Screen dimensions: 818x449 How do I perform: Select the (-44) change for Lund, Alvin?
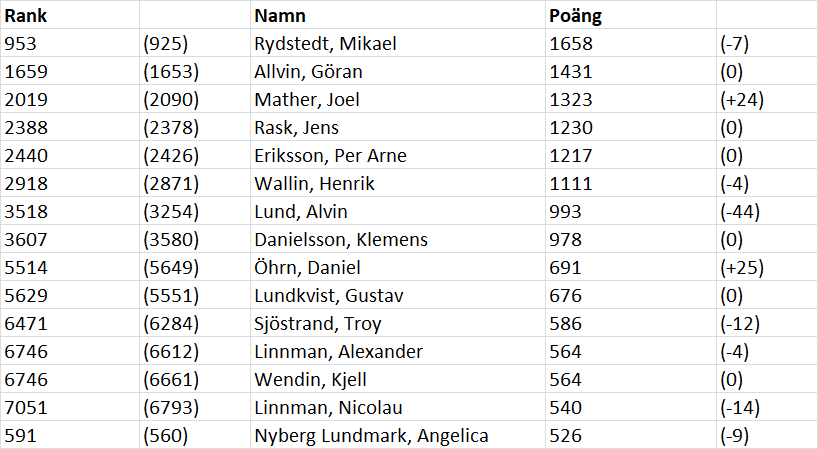(739, 212)
